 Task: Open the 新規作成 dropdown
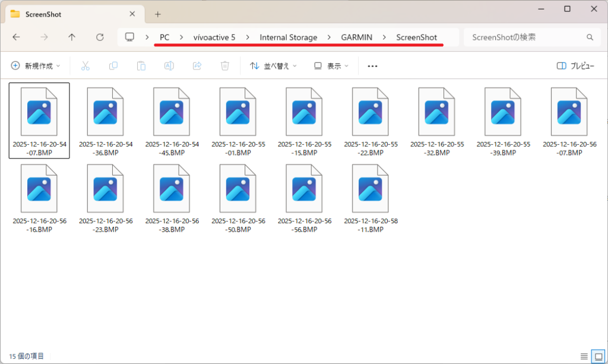tap(36, 66)
